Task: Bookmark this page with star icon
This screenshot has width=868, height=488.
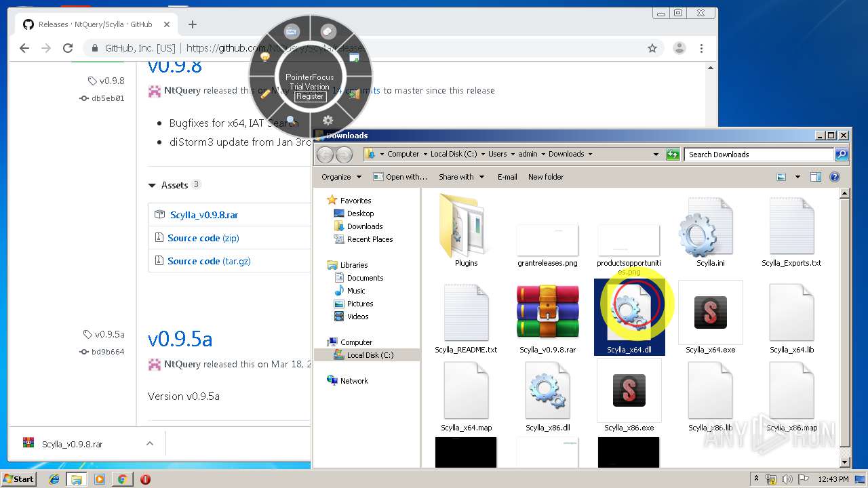Action: pyautogui.click(x=652, y=48)
